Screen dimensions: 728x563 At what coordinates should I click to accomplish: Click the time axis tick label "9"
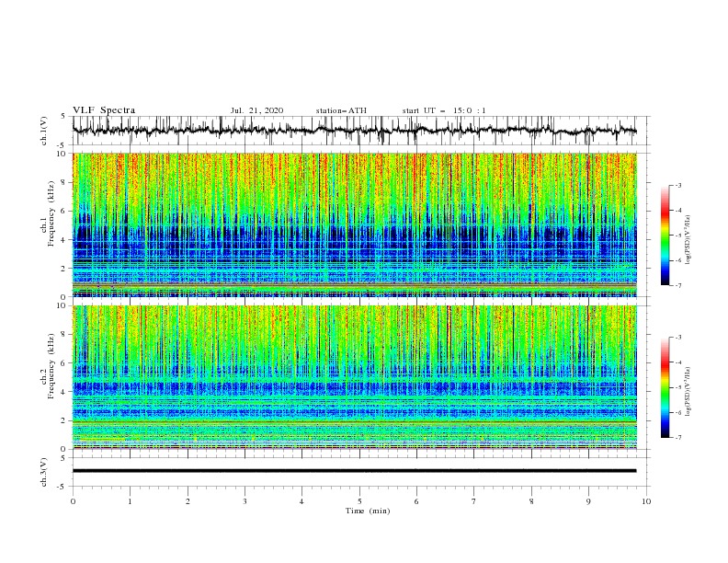tap(588, 501)
